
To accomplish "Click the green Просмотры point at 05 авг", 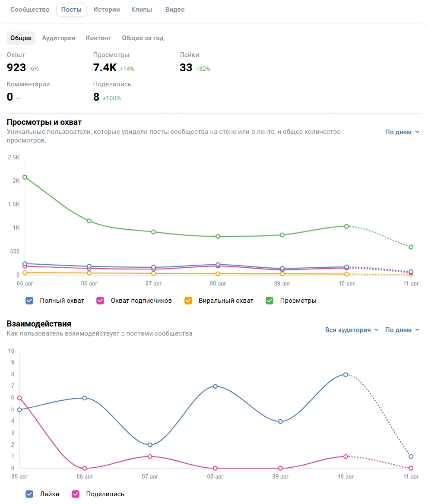I will click(25, 177).
